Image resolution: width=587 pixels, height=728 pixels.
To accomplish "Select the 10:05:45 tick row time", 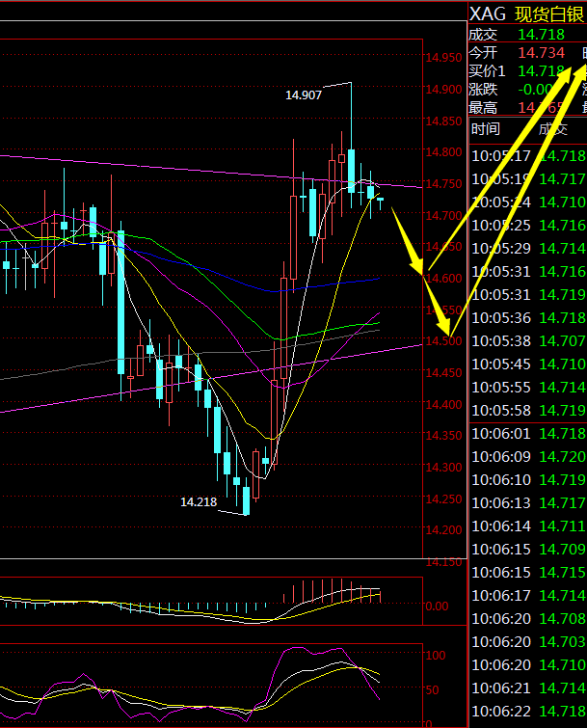I will coord(500,364).
